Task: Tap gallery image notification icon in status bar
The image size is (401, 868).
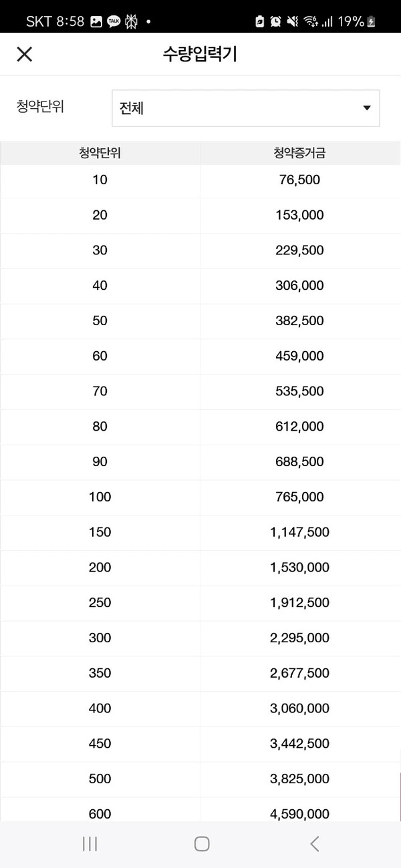Action: coord(96,21)
